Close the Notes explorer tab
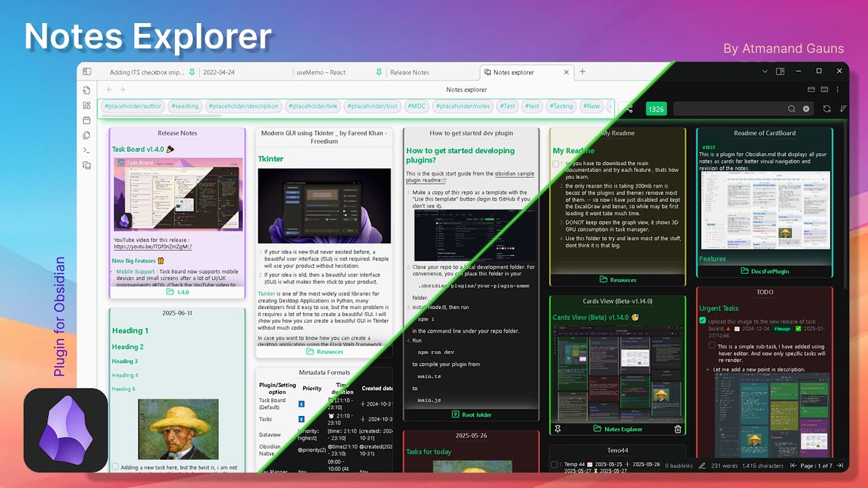 coord(567,72)
